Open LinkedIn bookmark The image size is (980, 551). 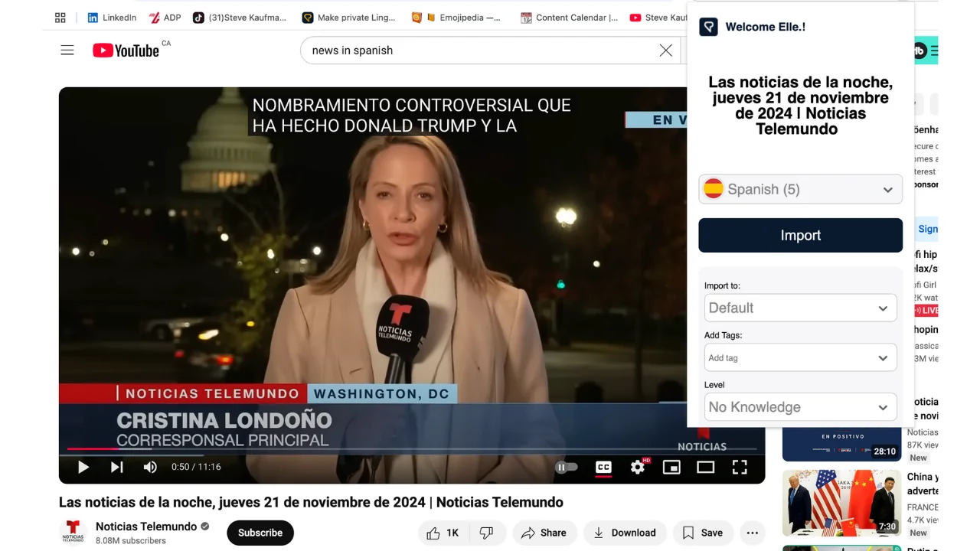(x=112, y=18)
